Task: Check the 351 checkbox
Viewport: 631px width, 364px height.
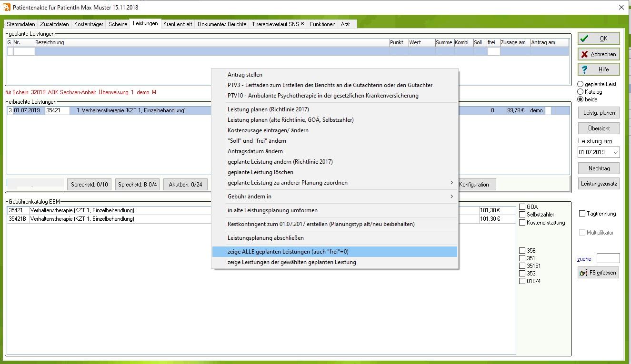Action: [x=522, y=258]
